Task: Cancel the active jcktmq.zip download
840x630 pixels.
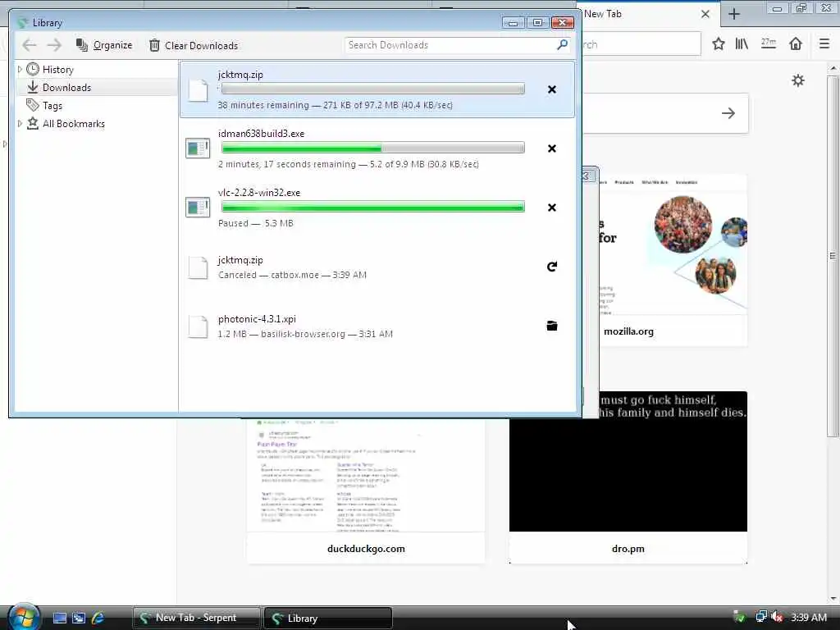Action: click(x=552, y=89)
